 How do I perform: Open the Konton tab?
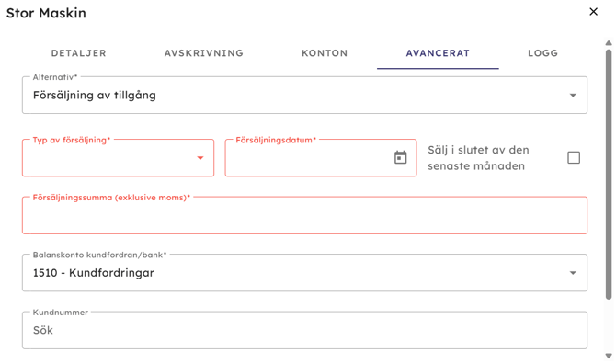(325, 53)
